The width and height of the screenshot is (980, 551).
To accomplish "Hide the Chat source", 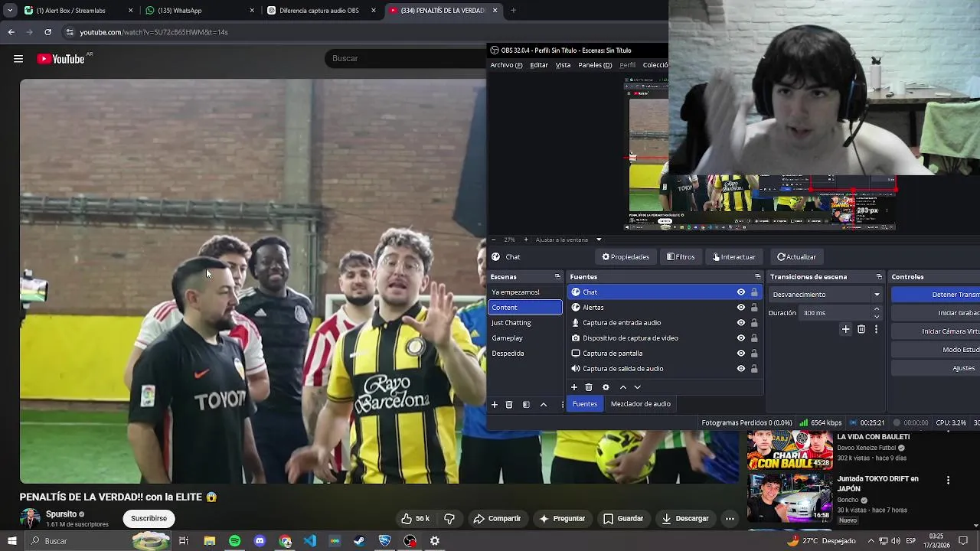I will [740, 292].
